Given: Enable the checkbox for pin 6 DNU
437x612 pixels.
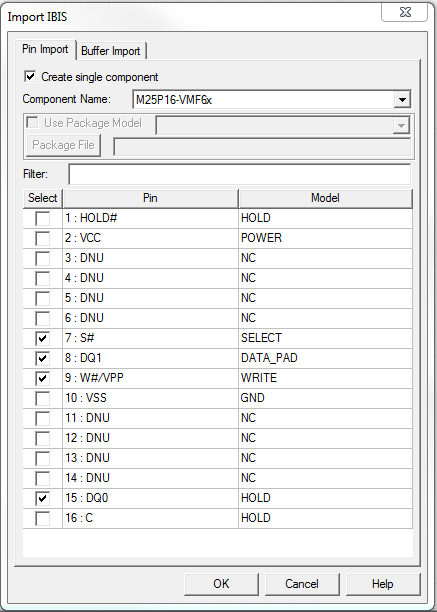Looking at the screenshot, I should 43,318.
